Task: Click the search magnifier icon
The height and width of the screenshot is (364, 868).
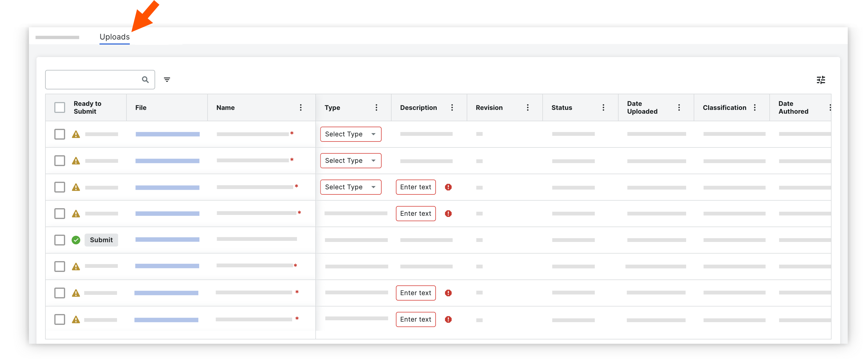Action: coord(145,80)
